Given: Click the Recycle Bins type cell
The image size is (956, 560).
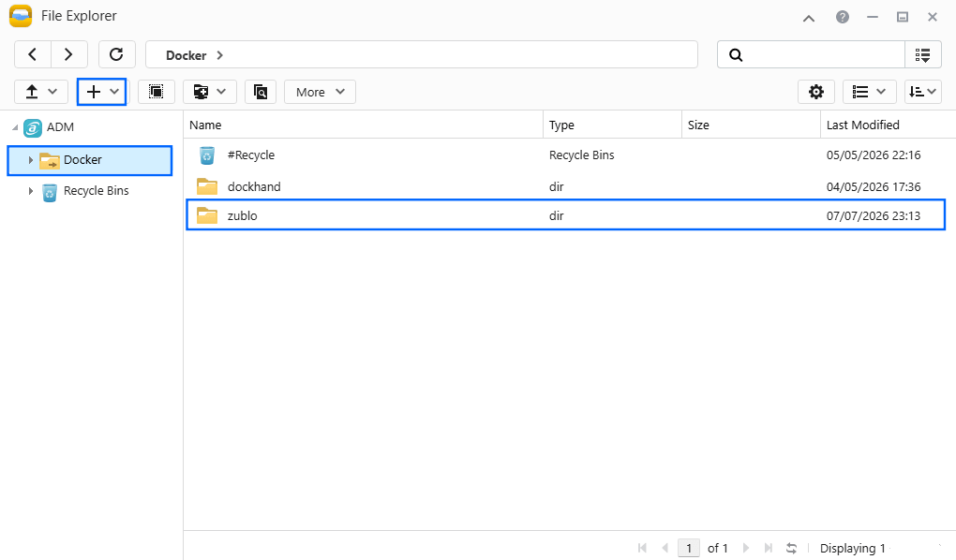Looking at the screenshot, I should pyautogui.click(x=582, y=155).
